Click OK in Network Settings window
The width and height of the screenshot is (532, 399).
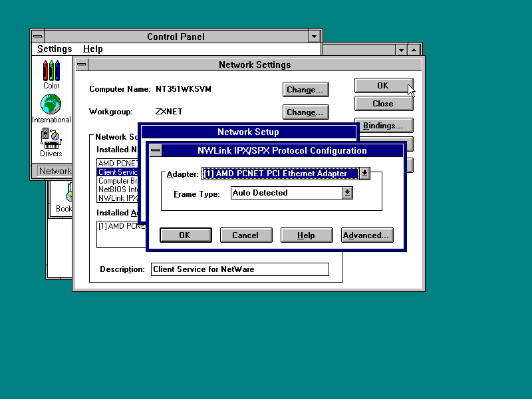coord(384,86)
